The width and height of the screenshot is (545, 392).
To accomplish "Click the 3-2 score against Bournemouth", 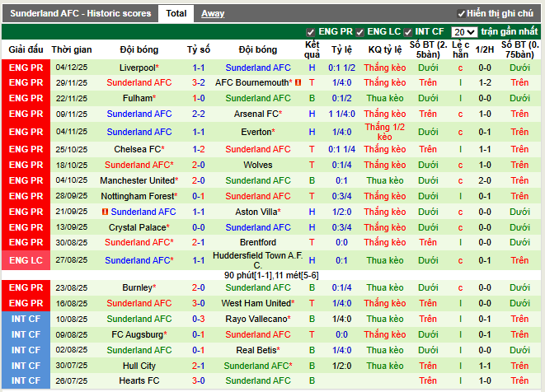I will [x=199, y=83].
